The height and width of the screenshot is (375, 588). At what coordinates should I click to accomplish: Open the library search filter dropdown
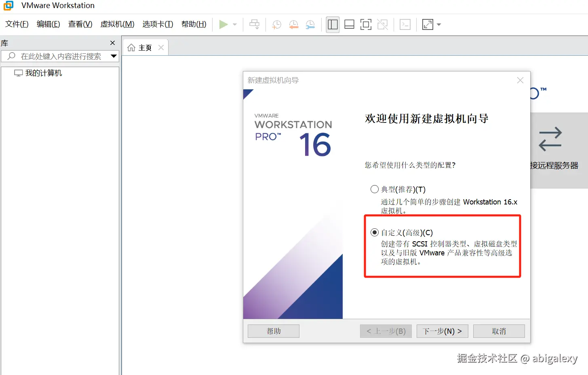coord(114,56)
